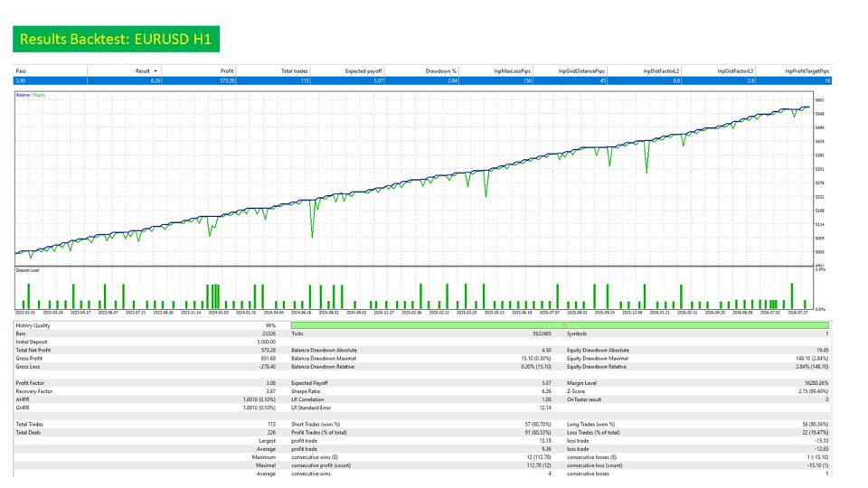Click the Results Backtest: EURUSD H1 title banner
868x488 pixels.
[117, 39]
